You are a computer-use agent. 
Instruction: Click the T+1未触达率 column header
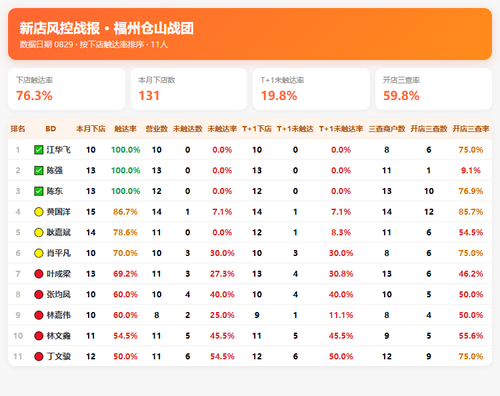pos(341,129)
